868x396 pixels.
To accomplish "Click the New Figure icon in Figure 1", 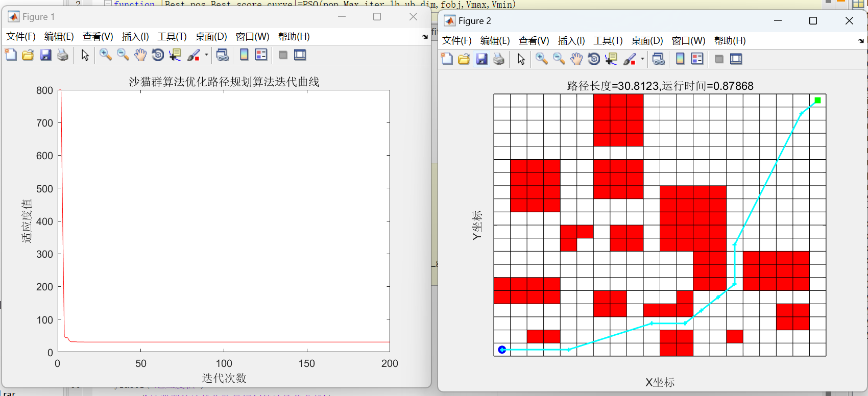I will pyautogui.click(x=11, y=55).
